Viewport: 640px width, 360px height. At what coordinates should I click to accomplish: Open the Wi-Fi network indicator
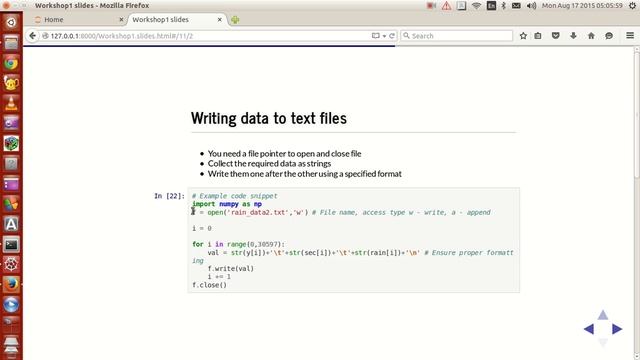coord(476,6)
